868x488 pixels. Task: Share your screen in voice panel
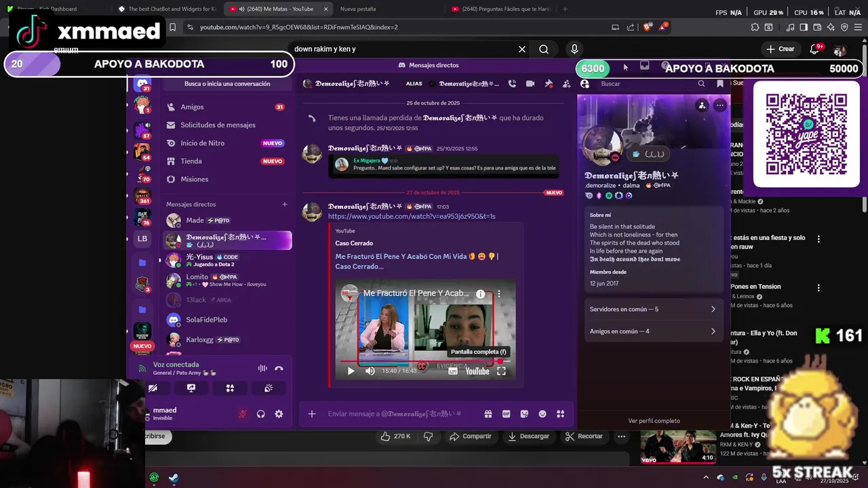(191, 388)
